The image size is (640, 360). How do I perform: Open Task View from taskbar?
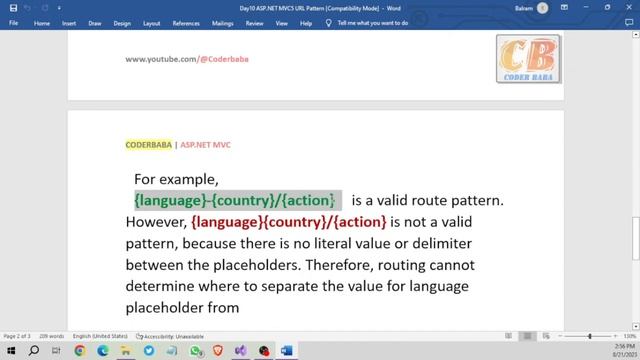click(56, 351)
